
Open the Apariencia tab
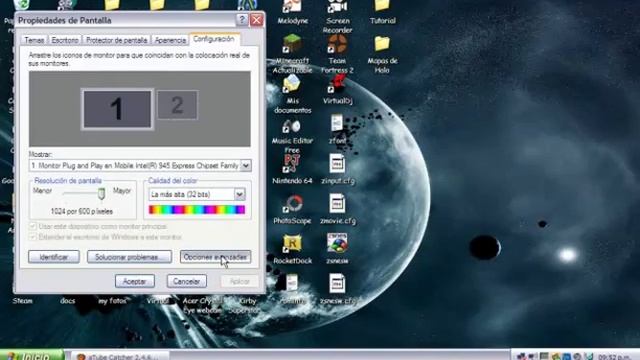(170, 40)
